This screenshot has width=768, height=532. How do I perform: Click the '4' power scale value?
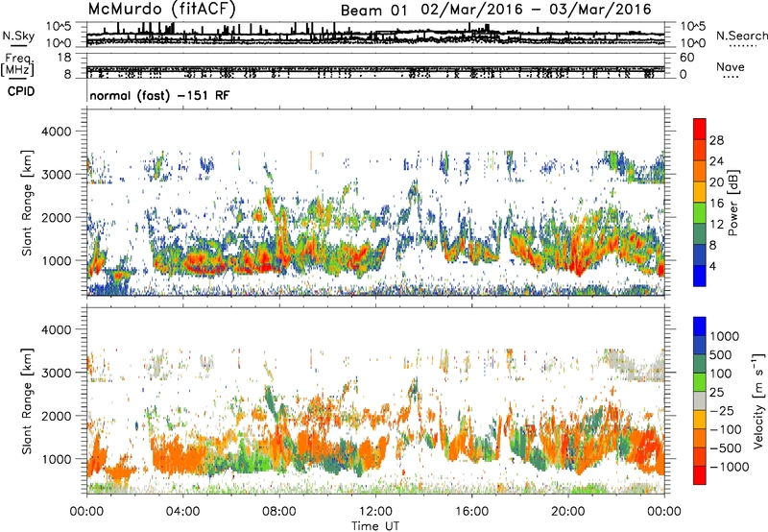pyautogui.click(x=712, y=267)
